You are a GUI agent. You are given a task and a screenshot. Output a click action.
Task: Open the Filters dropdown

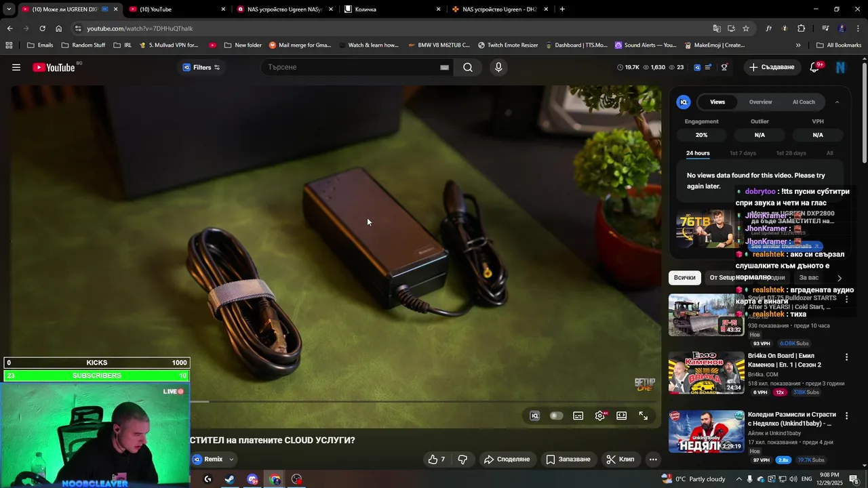pos(201,67)
